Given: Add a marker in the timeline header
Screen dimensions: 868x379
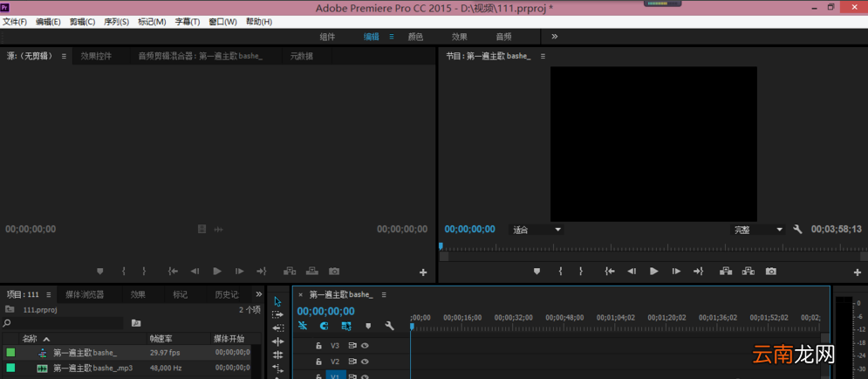Looking at the screenshot, I should [x=368, y=326].
